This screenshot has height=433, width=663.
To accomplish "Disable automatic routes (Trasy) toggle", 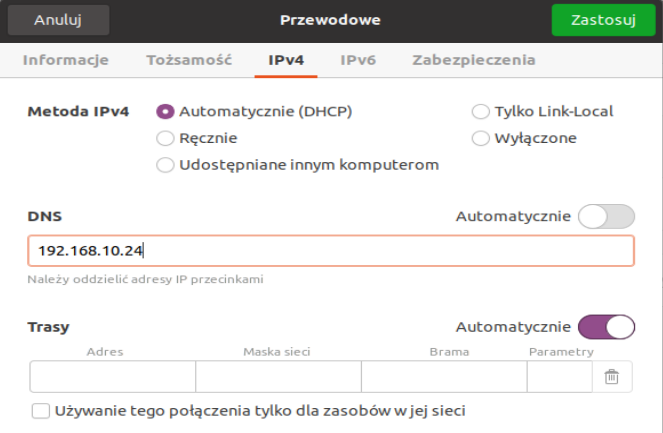I will click(x=606, y=327).
